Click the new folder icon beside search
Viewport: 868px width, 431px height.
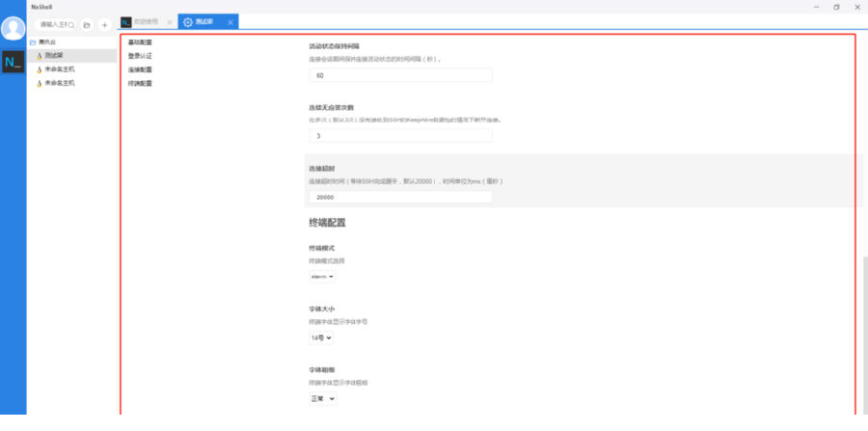click(87, 24)
